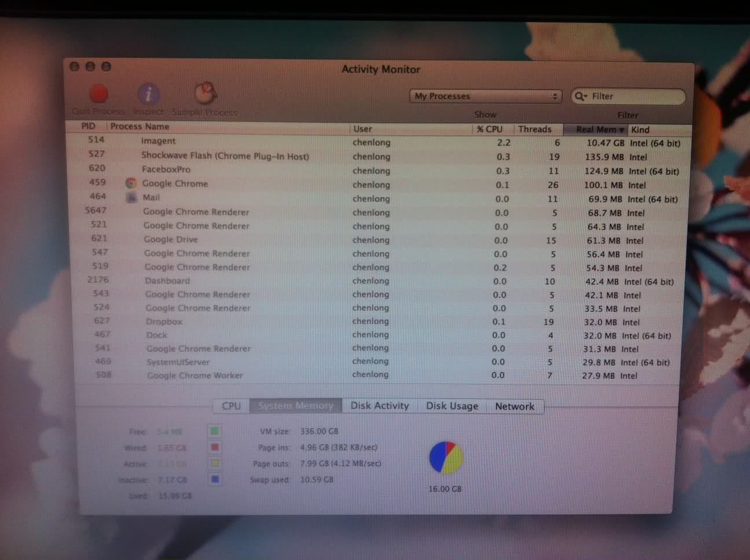Click the Swap used 10.59 GB value

click(x=317, y=480)
